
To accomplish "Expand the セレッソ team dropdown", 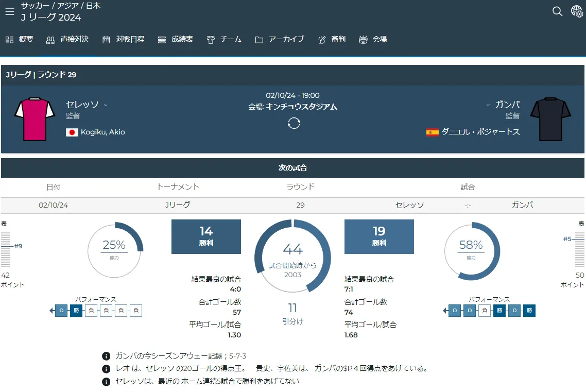I will click(106, 105).
